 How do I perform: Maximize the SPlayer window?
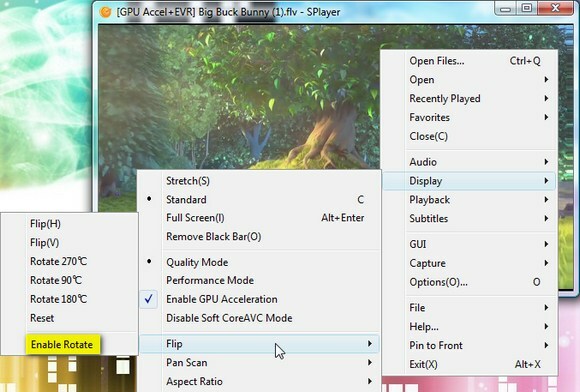click(527, 9)
